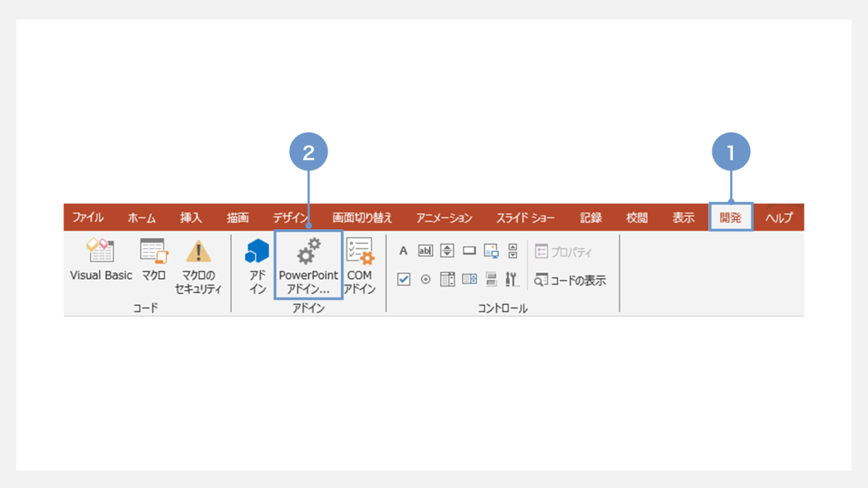Open the Visual Basic editor
This screenshot has width=868, height=488.
pyautogui.click(x=101, y=260)
